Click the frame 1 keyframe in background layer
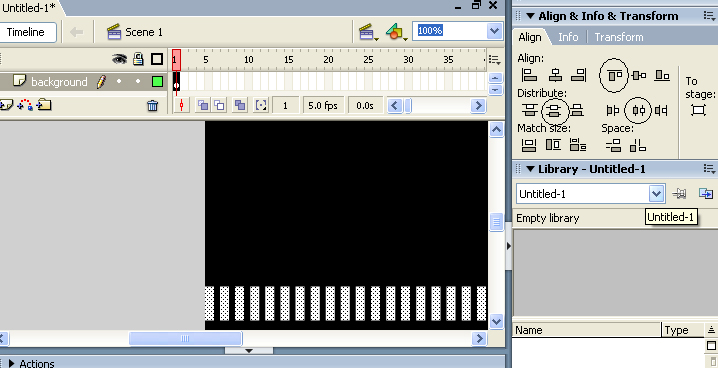718x368 pixels. [x=176, y=82]
